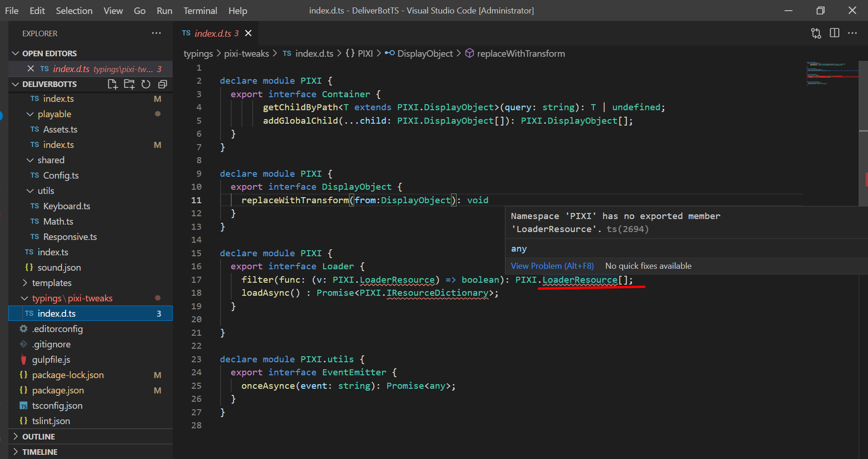Open Assets.ts in the file tree
868x459 pixels.
click(x=60, y=129)
